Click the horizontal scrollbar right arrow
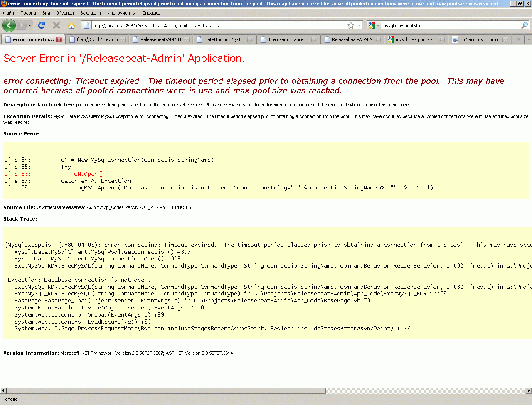This screenshot has height=405, width=532. [529, 391]
